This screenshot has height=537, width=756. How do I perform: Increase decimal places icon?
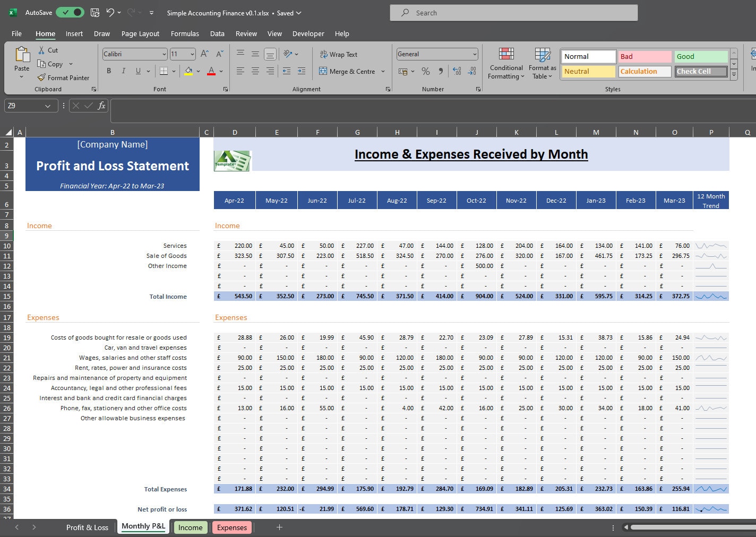pyautogui.click(x=457, y=71)
